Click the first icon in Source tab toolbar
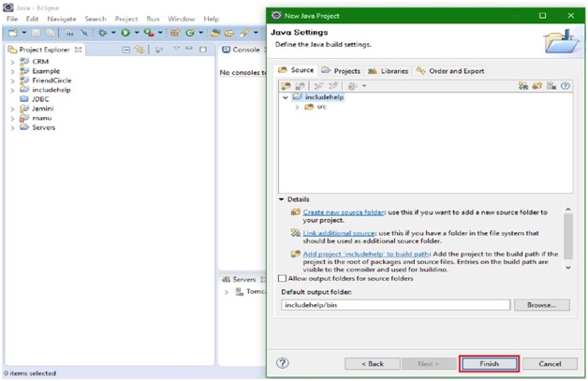Viewport: 588px width, 381px height. click(x=286, y=86)
